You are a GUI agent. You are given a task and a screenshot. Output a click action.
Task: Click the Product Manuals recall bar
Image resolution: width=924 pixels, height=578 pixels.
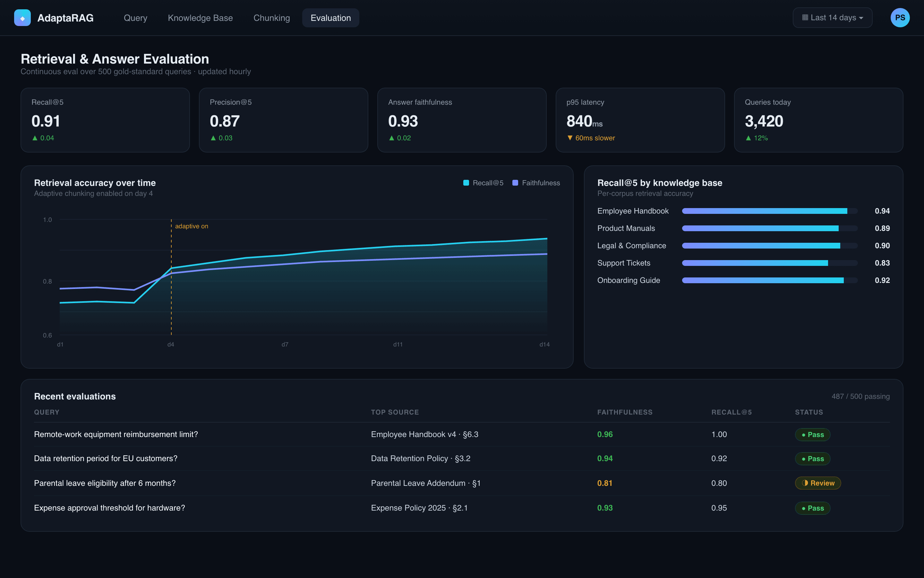pos(770,228)
